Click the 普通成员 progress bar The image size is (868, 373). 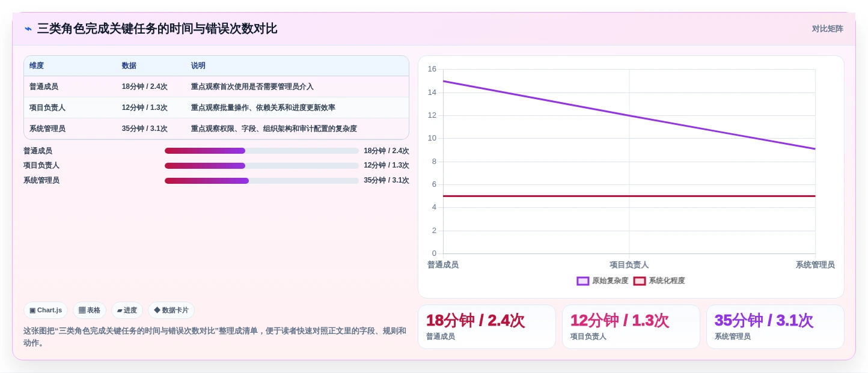click(x=261, y=151)
